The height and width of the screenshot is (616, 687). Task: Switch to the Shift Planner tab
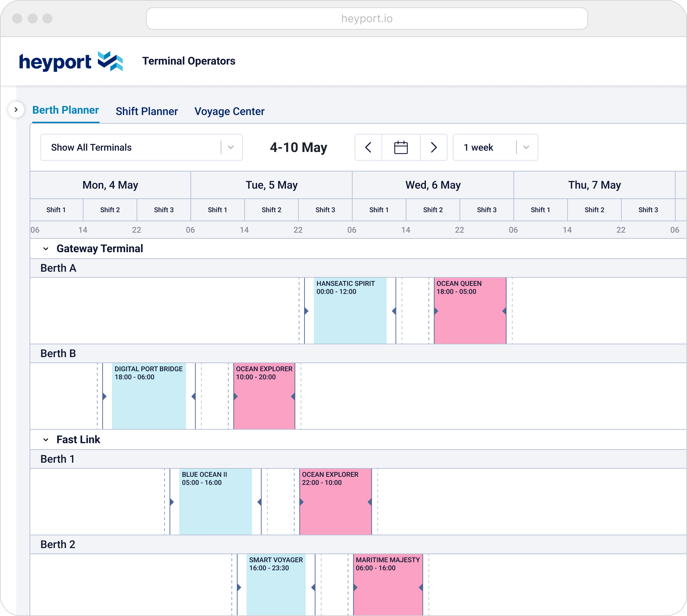(147, 111)
